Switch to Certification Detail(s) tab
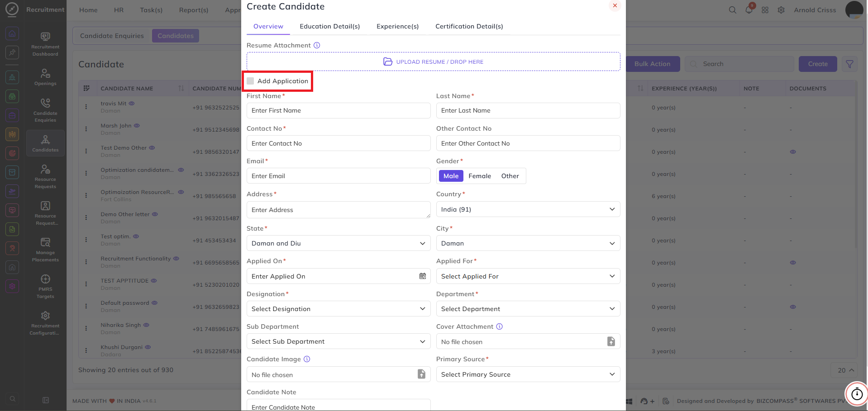Image resolution: width=868 pixels, height=411 pixels. tap(469, 26)
